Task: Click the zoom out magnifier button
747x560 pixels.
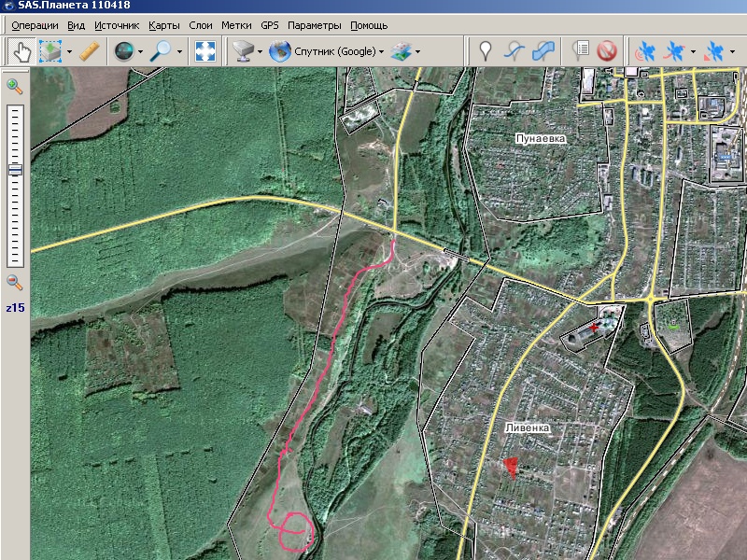Action: click(15, 283)
